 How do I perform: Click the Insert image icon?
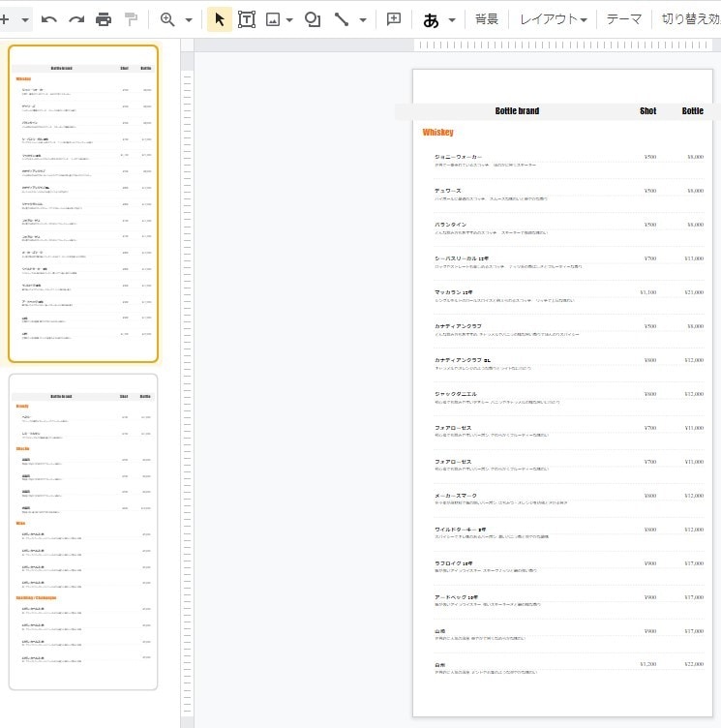coord(273,19)
